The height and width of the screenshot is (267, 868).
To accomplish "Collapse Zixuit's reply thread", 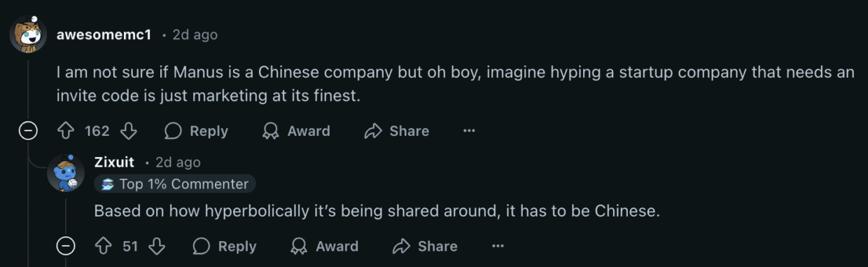I will coord(66,246).
